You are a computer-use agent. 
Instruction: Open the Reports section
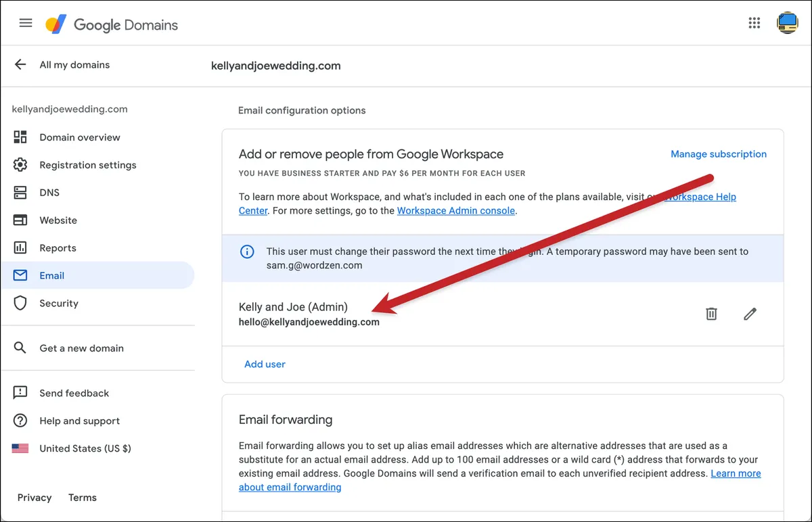[58, 248]
